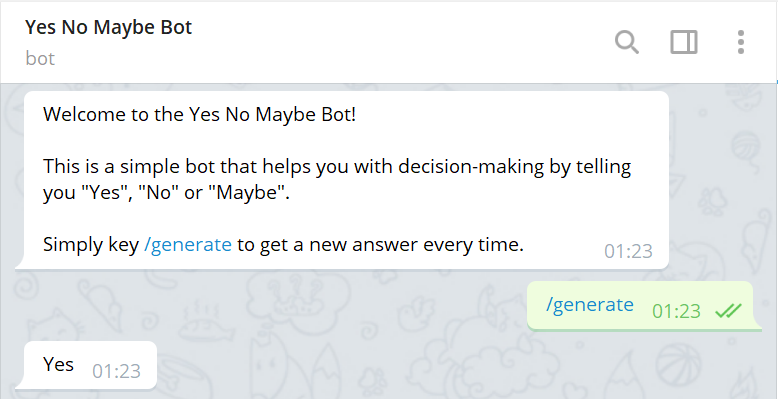Open the three-dot more options menu

click(740, 42)
